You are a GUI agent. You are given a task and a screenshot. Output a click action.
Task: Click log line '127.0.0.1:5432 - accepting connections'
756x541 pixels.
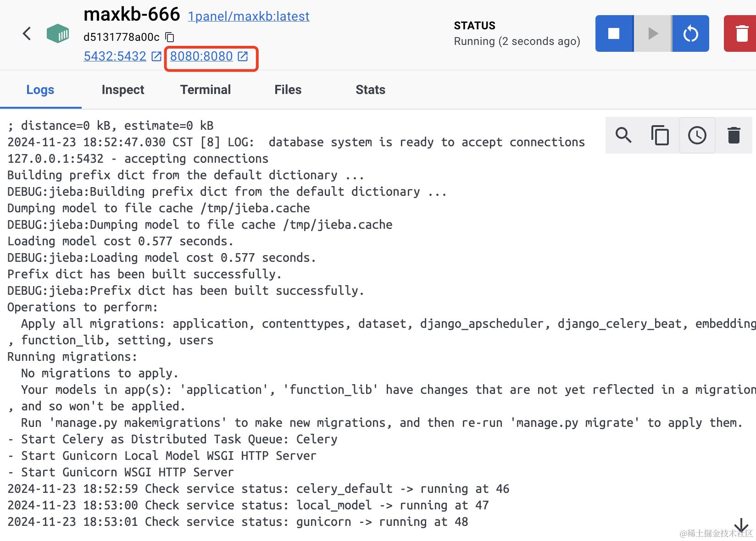138,159
